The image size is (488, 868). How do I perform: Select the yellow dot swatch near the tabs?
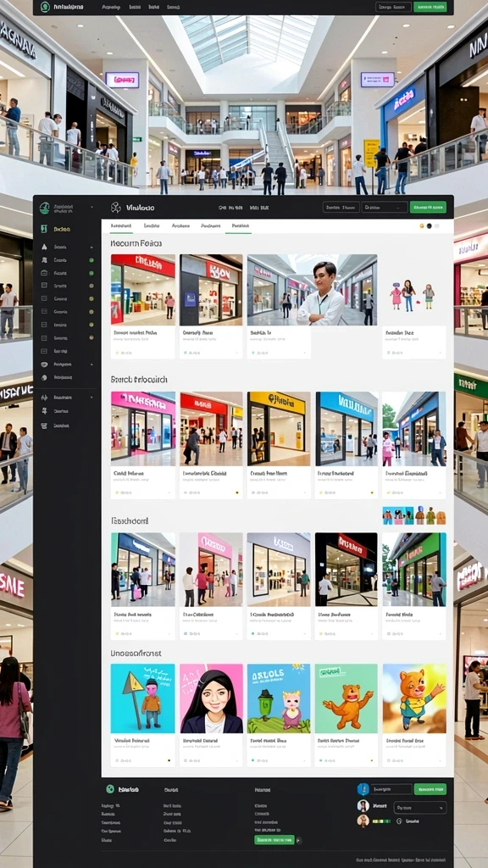tap(421, 225)
